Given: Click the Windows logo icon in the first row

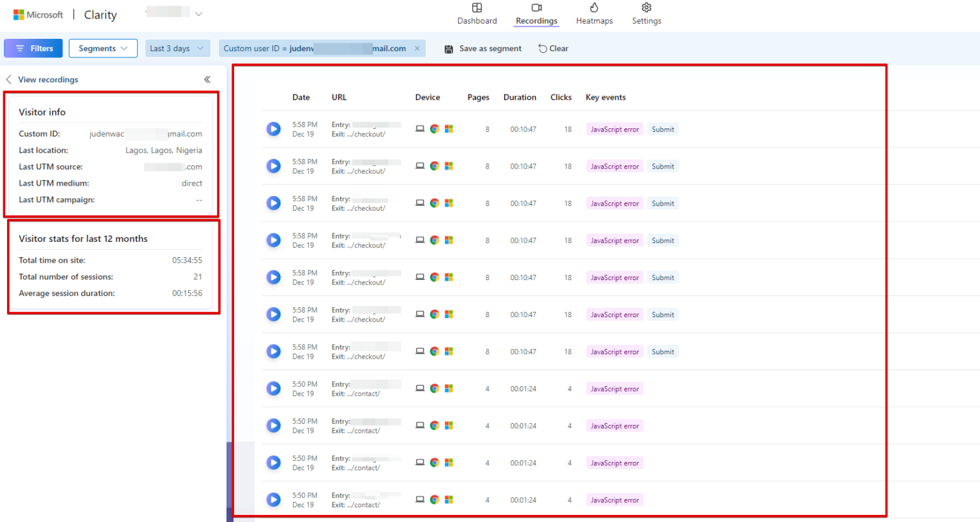Looking at the screenshot, I should 449,128.
